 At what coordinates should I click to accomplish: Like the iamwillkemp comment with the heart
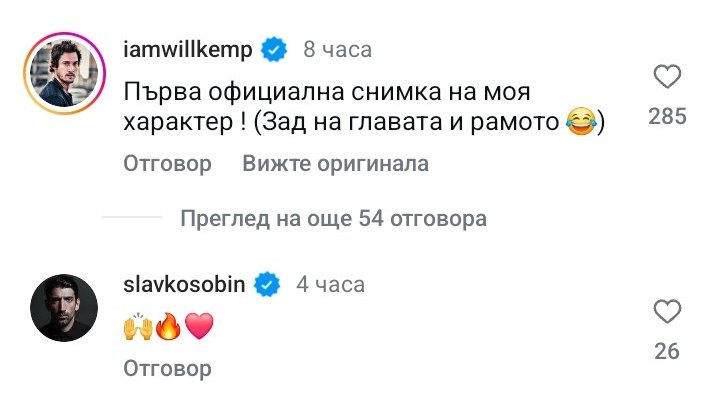[666, 78]
